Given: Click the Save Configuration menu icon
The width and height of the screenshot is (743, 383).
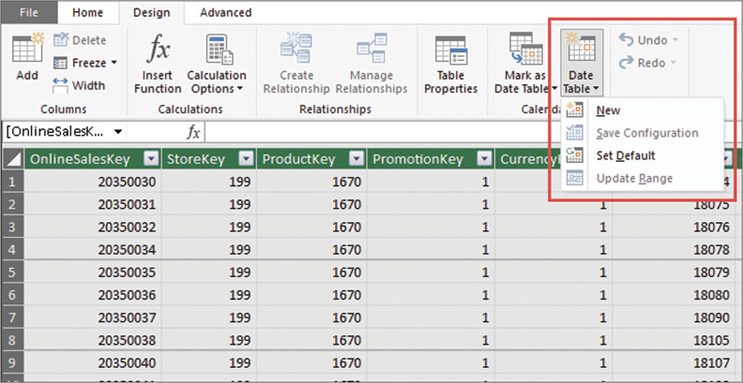Looking at the screenshot, I should tap(574, 133).
